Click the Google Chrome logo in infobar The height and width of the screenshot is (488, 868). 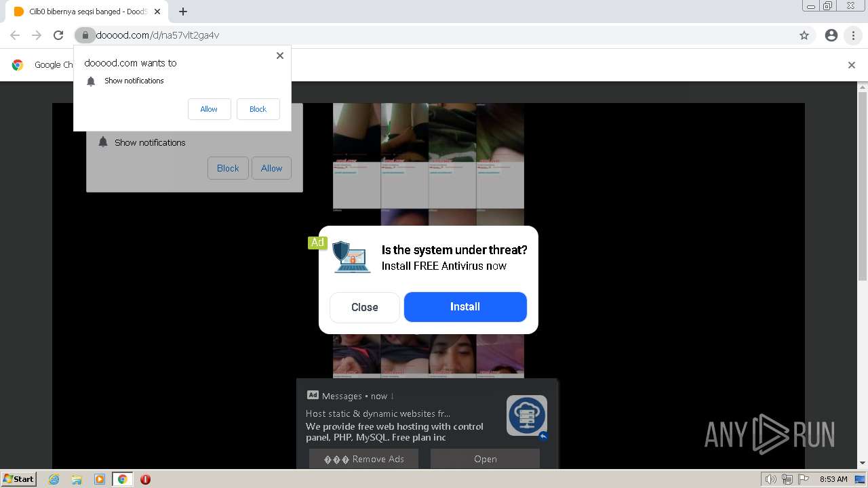(x=18, y=65)
